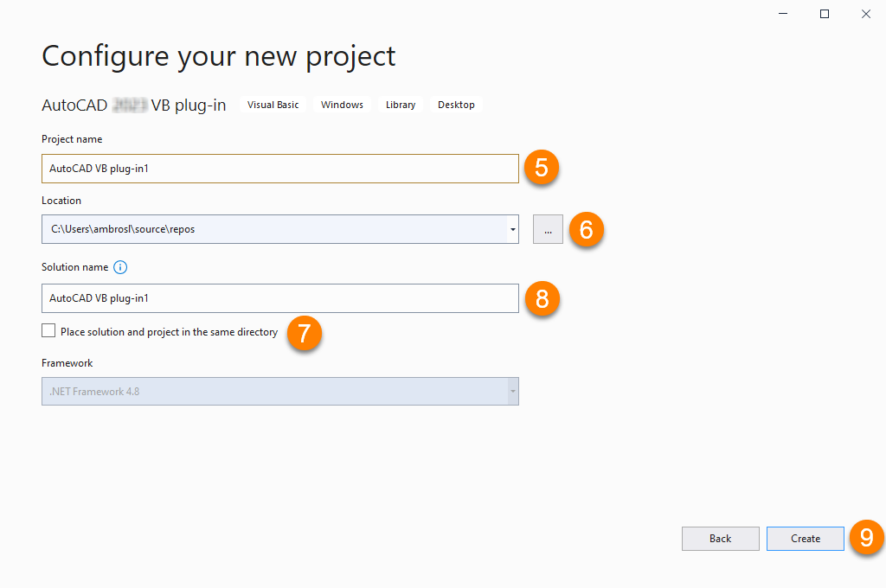Click into the Location path field
This screenshot has width=886, height=588.
click(273, 230)
